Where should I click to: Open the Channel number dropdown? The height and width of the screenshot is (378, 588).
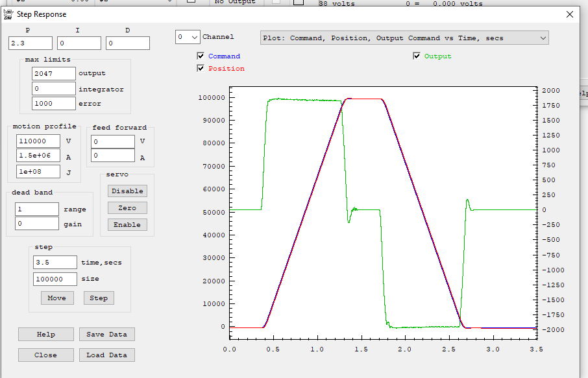click(188, 38)
